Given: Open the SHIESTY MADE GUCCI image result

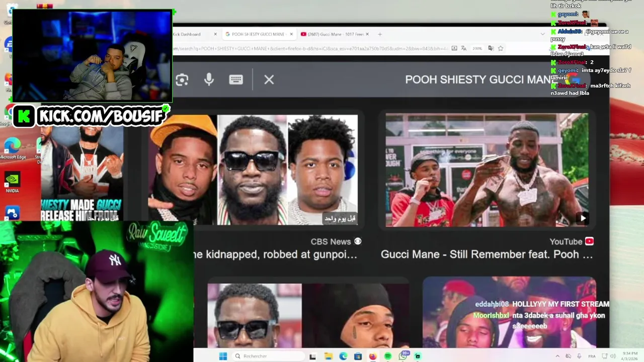Looking at the screenshot, I should [x=82, y=173].
